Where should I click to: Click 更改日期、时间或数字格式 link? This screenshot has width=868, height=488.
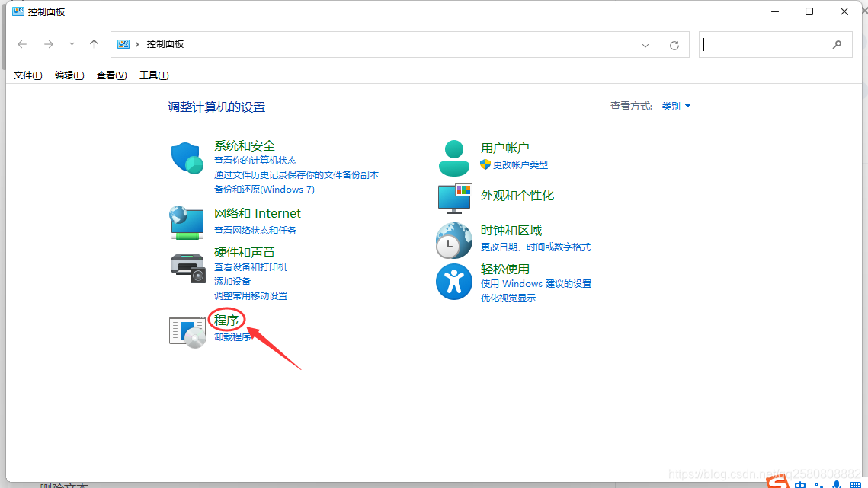(x=535, y=247)
